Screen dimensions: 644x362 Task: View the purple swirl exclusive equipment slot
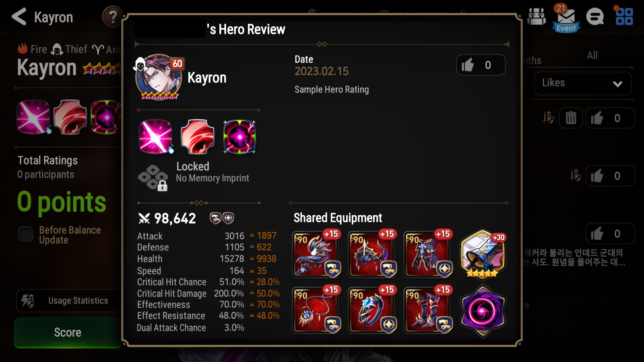point(483,311)
